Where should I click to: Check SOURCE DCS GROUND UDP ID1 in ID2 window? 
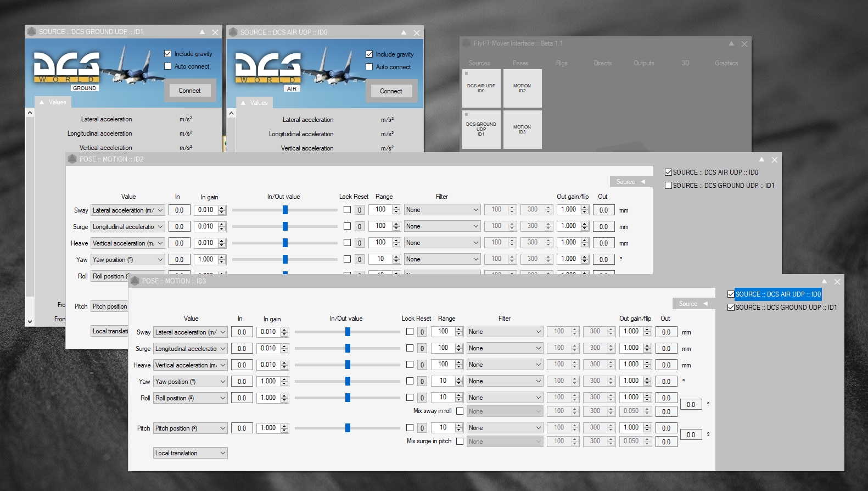click(x=668, y=186)
